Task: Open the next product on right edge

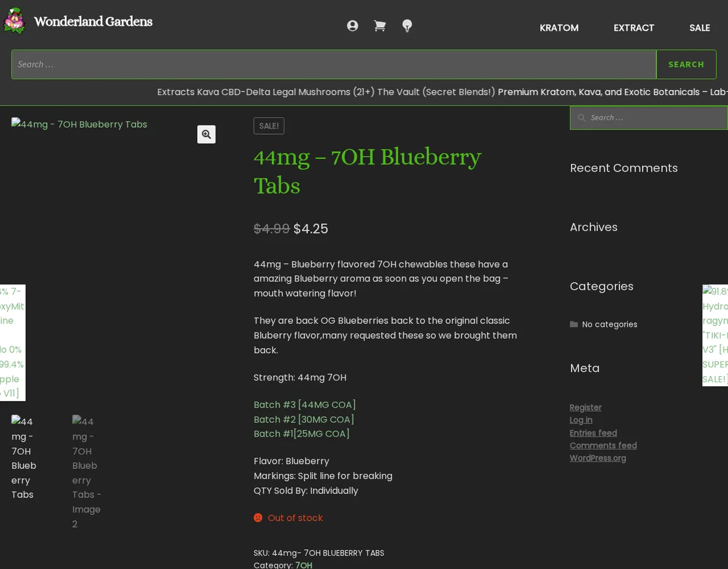Action: pyautogui.click(x=715, y=335)
